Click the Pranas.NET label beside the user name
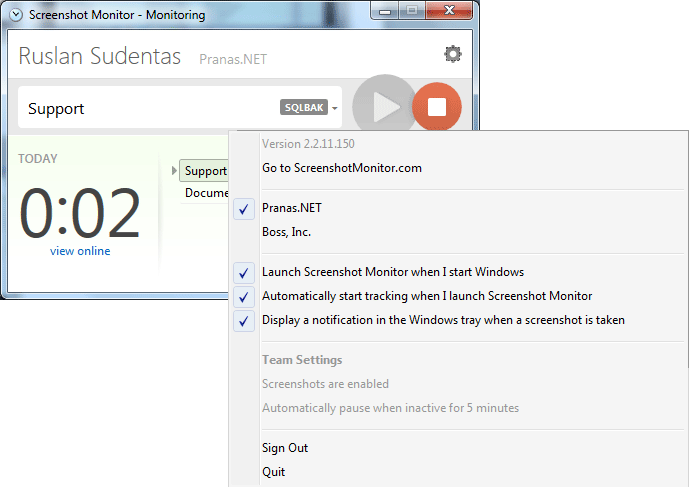 point(233,59)
